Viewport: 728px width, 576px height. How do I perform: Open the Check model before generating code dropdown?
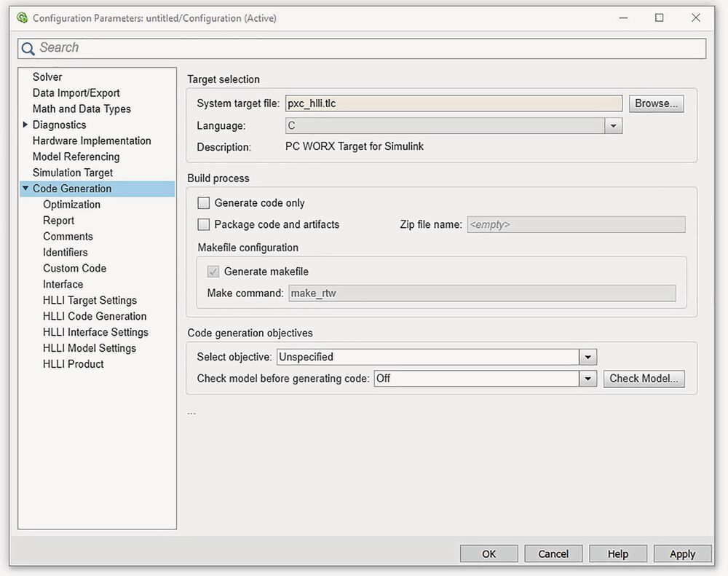click(x=588, y=378)
